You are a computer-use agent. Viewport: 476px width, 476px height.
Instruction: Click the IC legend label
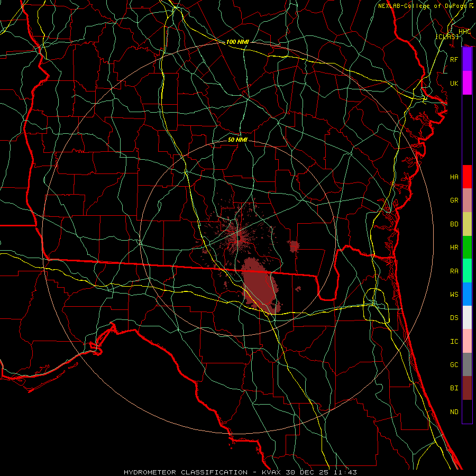[454, 342]
